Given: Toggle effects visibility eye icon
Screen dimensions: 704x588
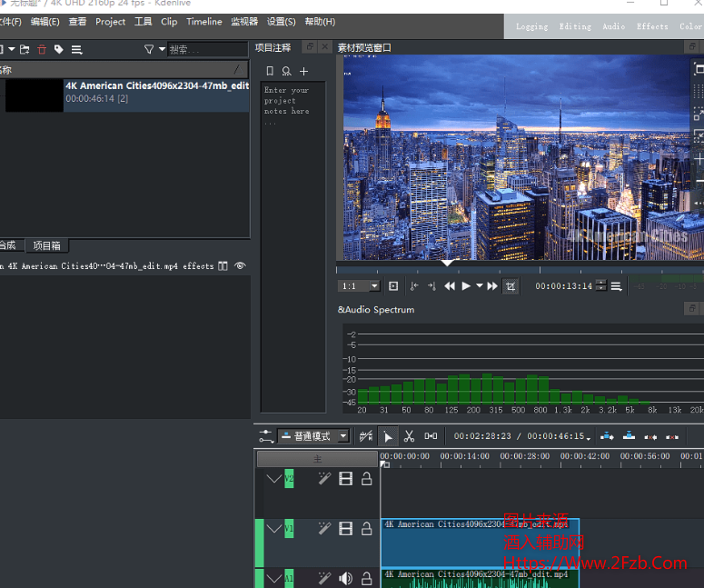Looking at the screenshot, I should [x=240, y=266].
